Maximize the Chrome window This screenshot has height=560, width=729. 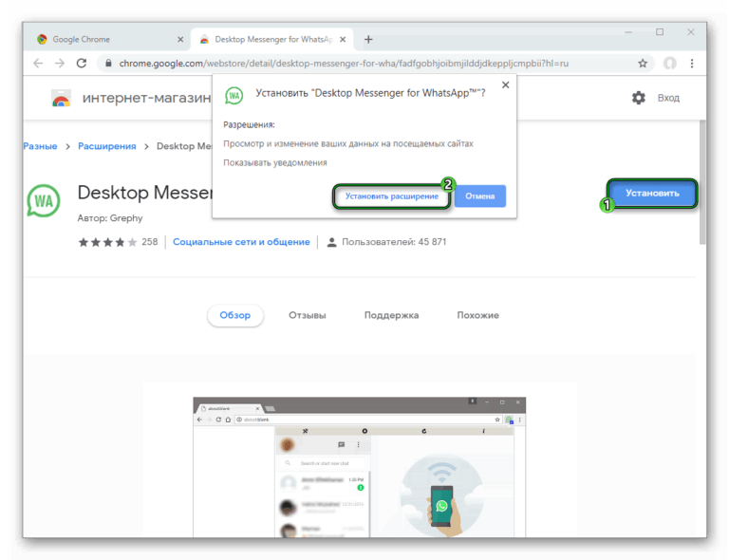(660, 32)
